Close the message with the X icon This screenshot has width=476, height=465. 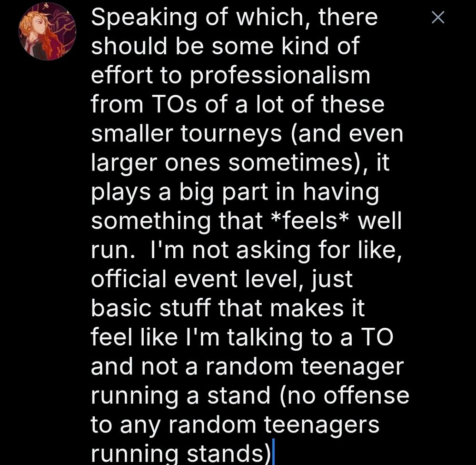(x=438, y=17)
